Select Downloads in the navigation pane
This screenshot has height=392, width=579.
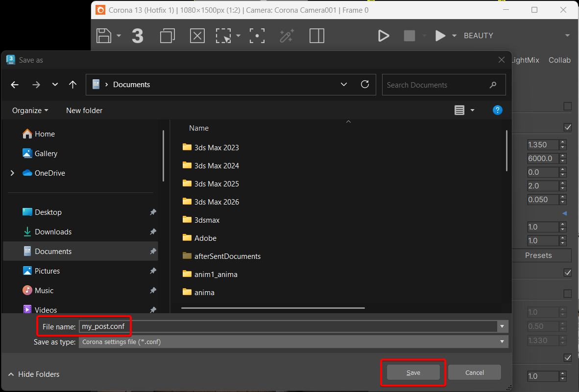[47, 231]
